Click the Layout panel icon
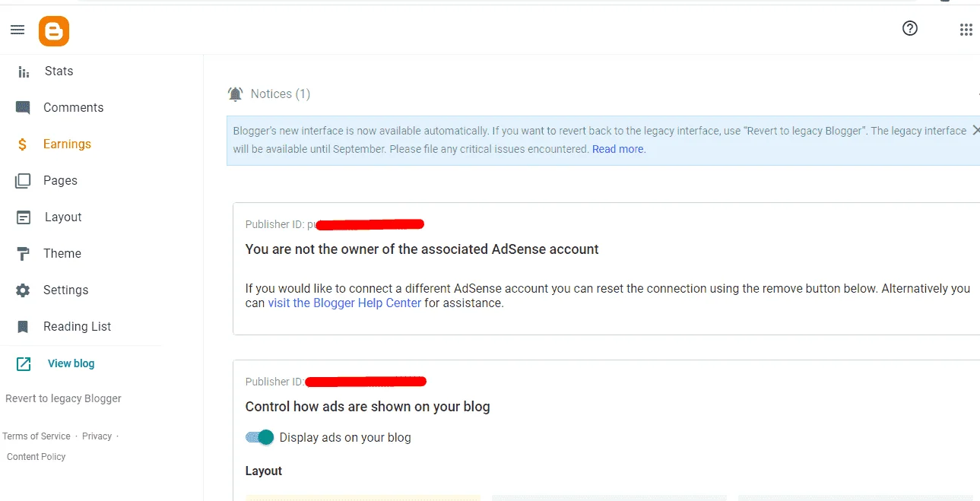Viewport: 980px width, 501px height. click(x=24, y=217)
